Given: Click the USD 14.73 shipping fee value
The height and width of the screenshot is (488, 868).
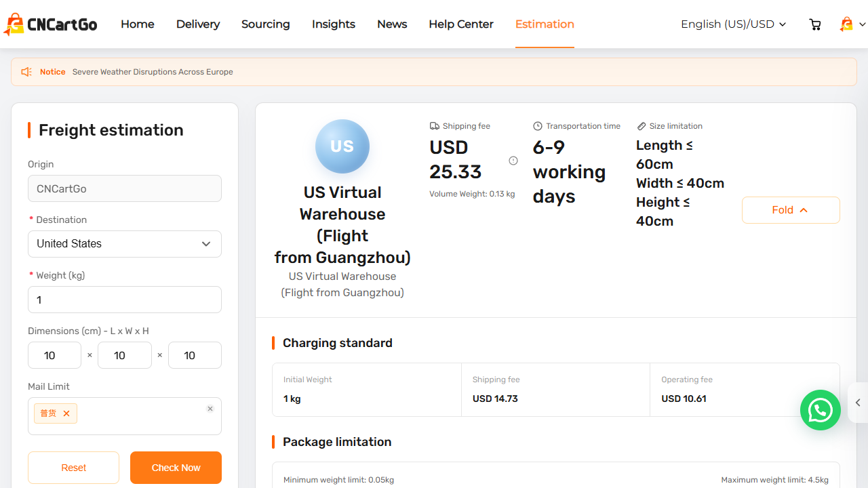Looking at the screenshot, I should [495, 399].
